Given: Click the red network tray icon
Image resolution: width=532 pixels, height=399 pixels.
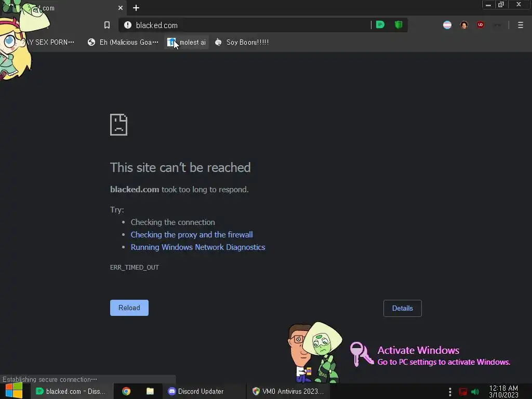Looking at the screenshot, I should coord(463,392).
